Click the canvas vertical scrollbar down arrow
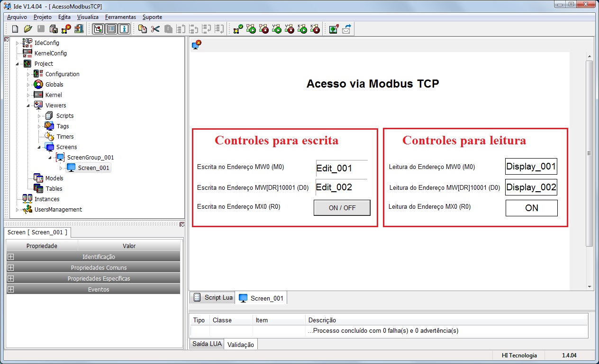 (x=590, y=286)
